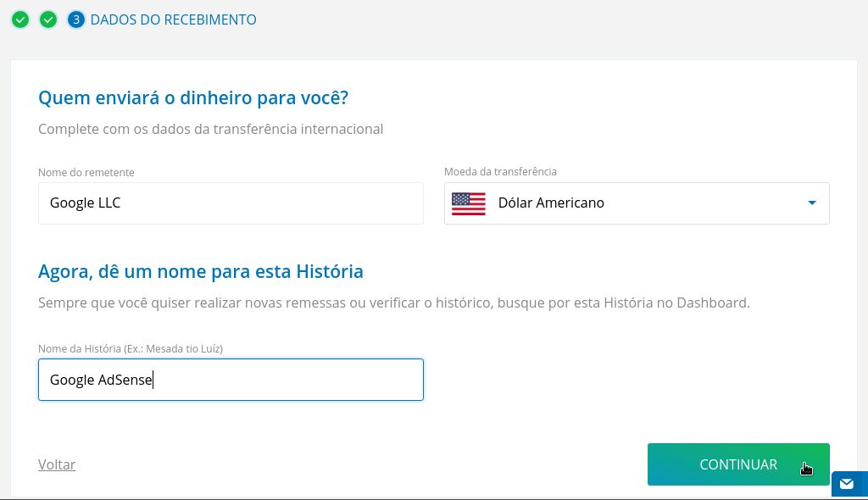868x500 pixels.
Task: Click the heading Quem enviará o dinheiro
Action: [193, 98]
